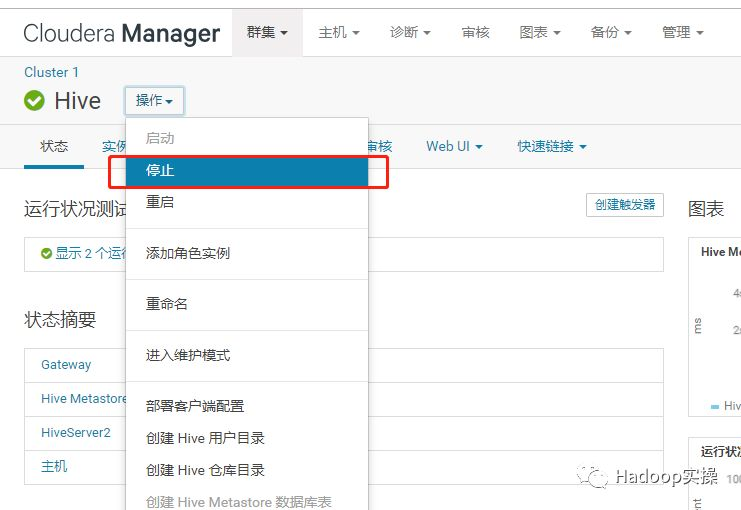Open the 管理 dropdown menu
The height and width of the screenshot is (510, 741).
(683, 33)
